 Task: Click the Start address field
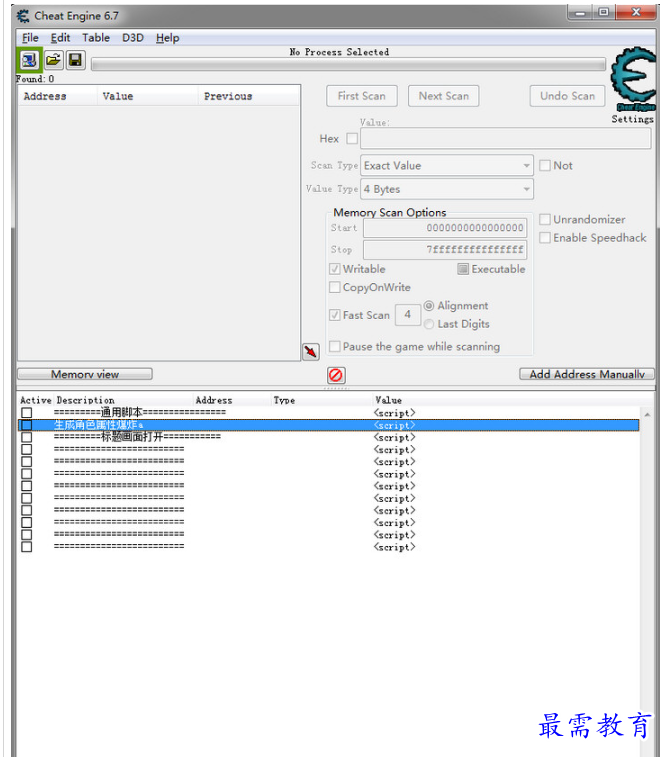pyautogui.click(x=445, y=228)
